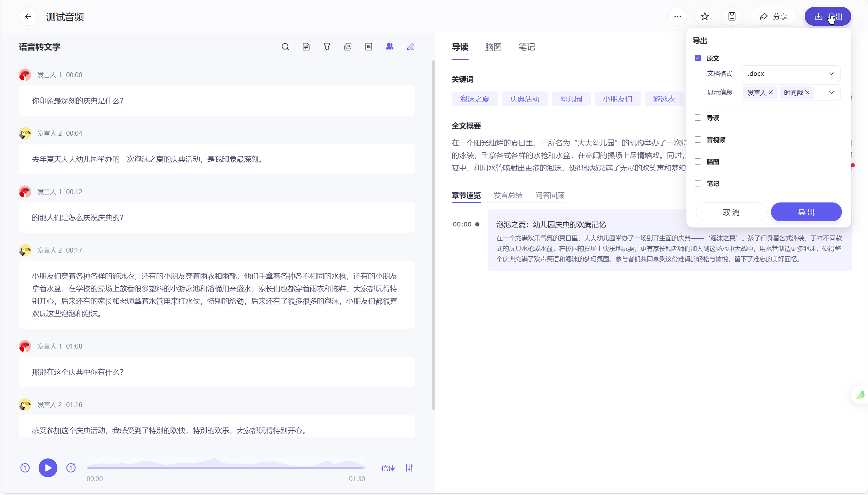Click the search icon in transcript toolbar

[x=285, y=47]
